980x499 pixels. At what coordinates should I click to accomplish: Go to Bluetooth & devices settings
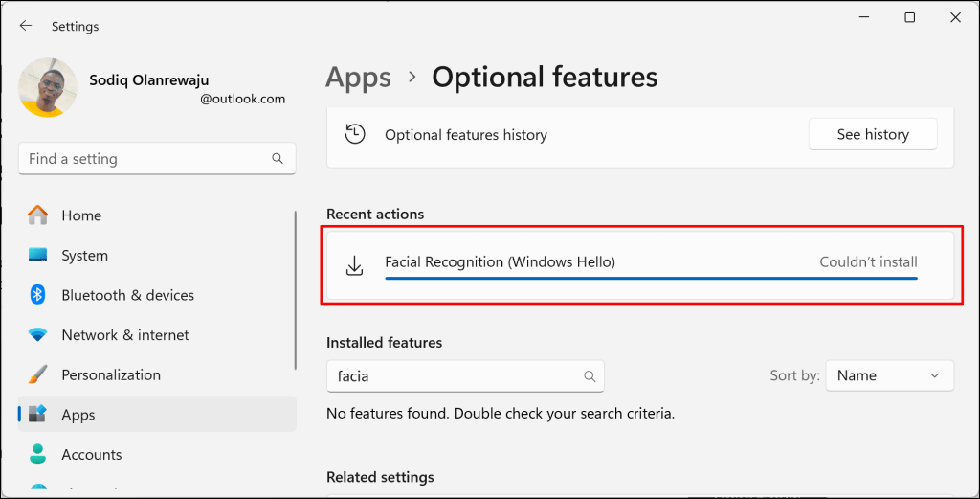[x=127, y=295]
